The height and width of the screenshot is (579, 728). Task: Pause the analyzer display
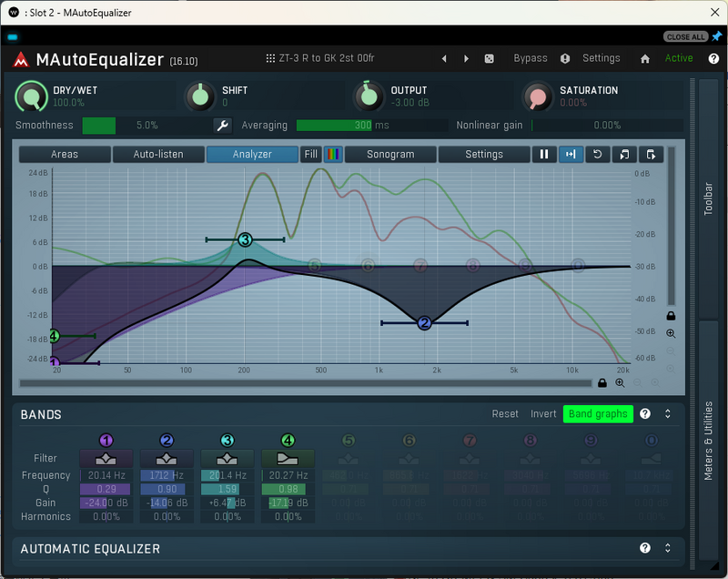point(544,154)
